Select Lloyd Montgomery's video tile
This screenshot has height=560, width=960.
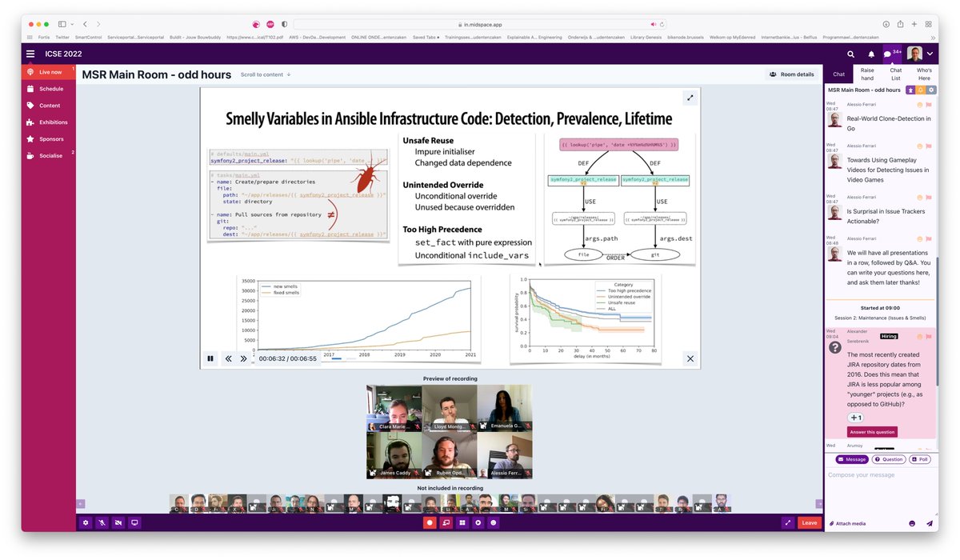click(x=450, y=408)
